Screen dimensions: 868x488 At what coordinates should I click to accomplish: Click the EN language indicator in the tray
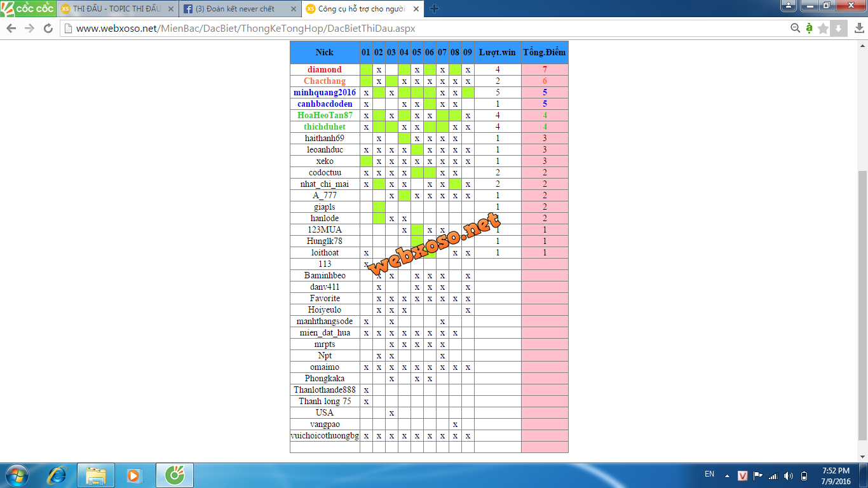(x=710, y=474)
